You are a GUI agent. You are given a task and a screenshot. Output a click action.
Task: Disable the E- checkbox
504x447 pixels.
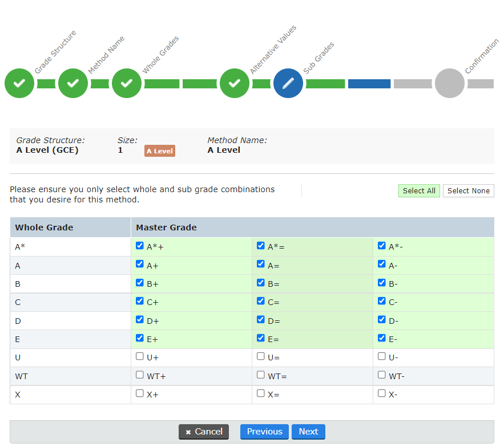(x=381, y=338)
